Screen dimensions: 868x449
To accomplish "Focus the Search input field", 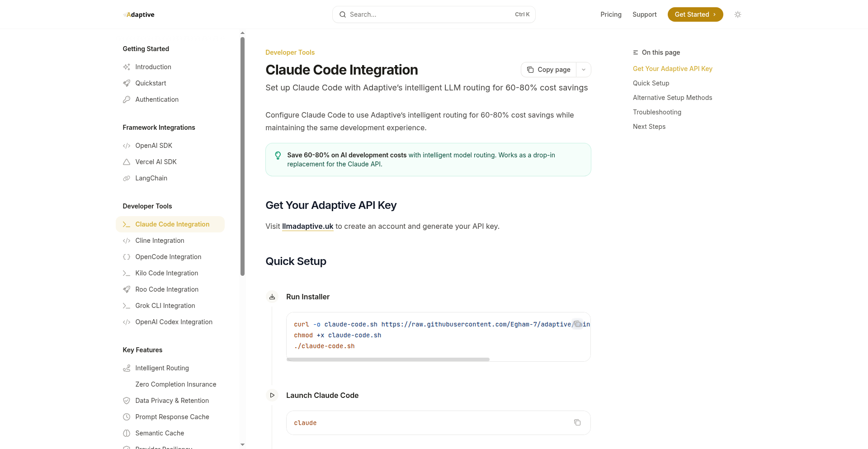I will (x=434, y=14).
